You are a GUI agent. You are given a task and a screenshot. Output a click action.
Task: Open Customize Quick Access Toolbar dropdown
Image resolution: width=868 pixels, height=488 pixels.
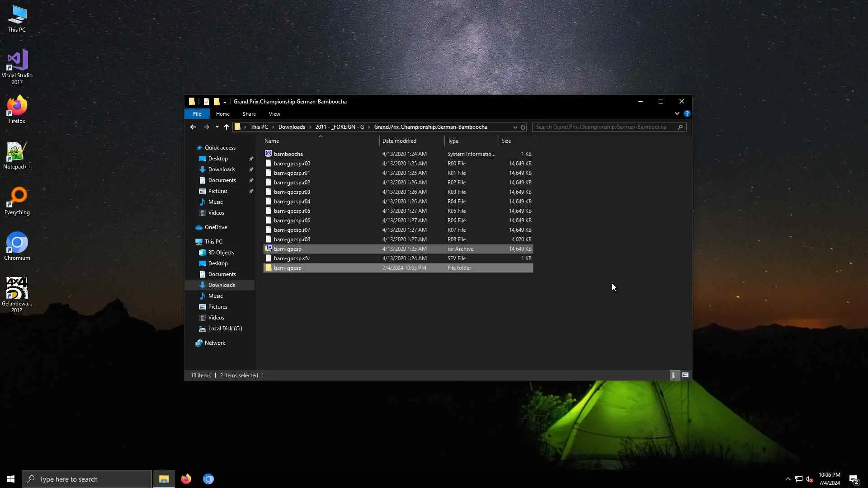[x=225, y=102]
